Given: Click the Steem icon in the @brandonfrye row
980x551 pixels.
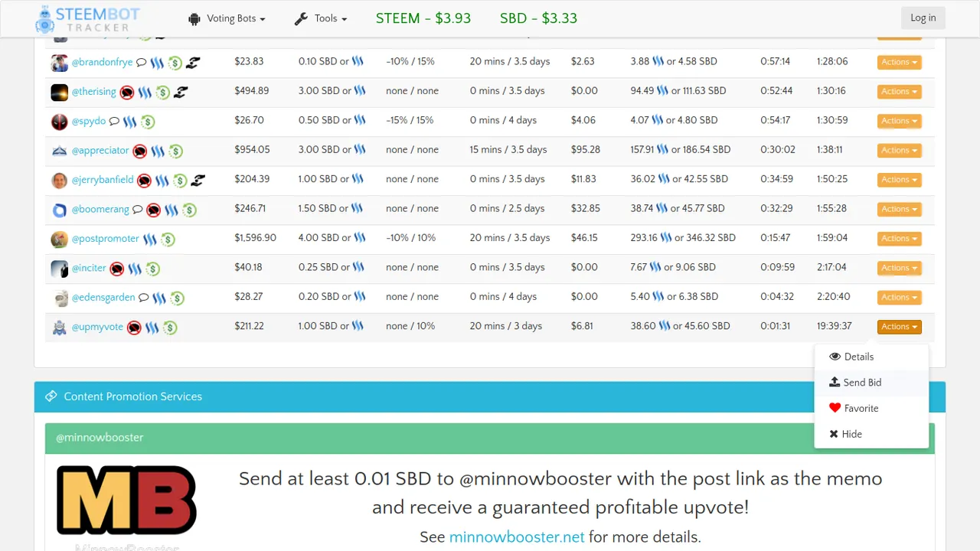Looking at the screenshot, I should click(157, 63).
